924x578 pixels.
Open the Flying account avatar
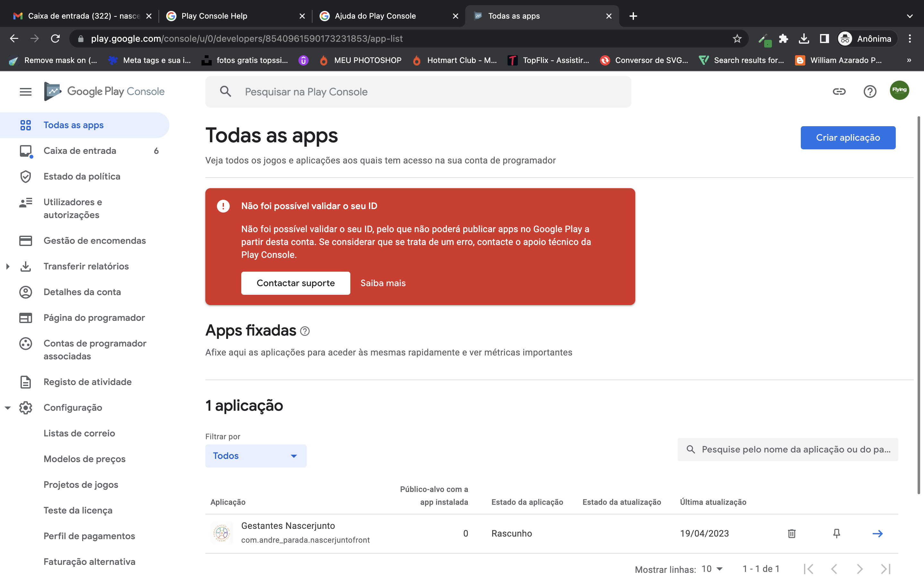899,91
